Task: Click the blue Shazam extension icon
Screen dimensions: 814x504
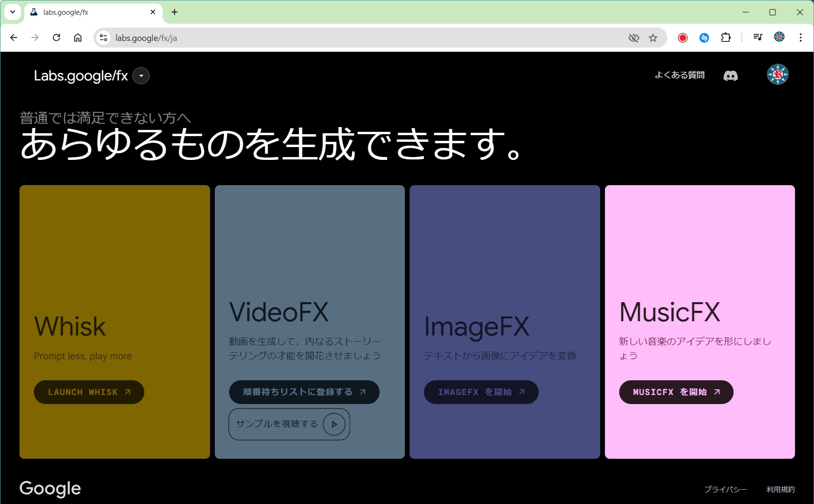Action: [704, 38]
